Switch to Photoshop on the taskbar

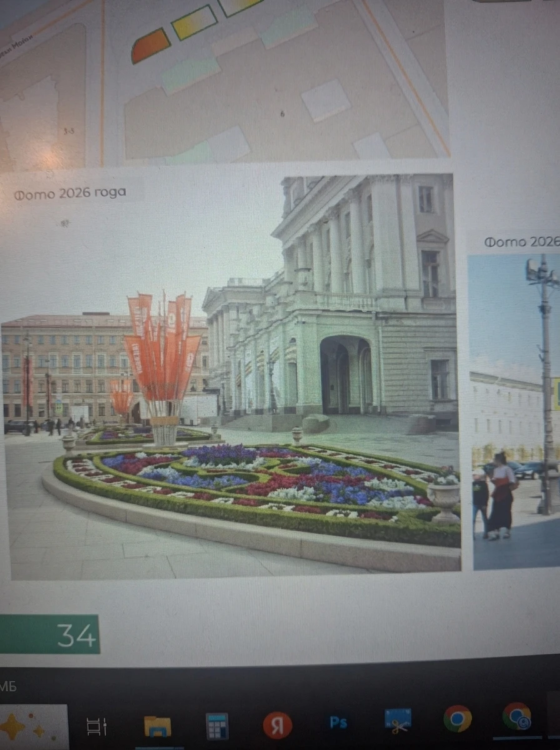coord(338,722)
